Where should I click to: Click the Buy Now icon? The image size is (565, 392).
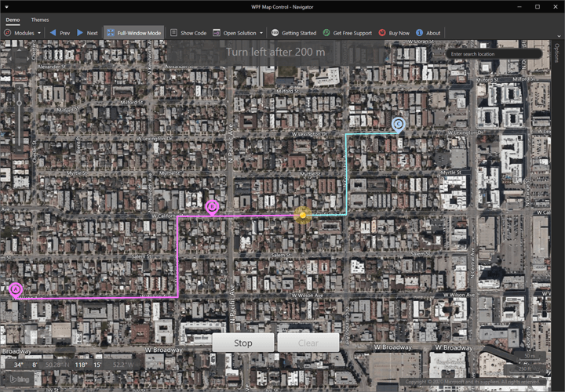(382, 33)
